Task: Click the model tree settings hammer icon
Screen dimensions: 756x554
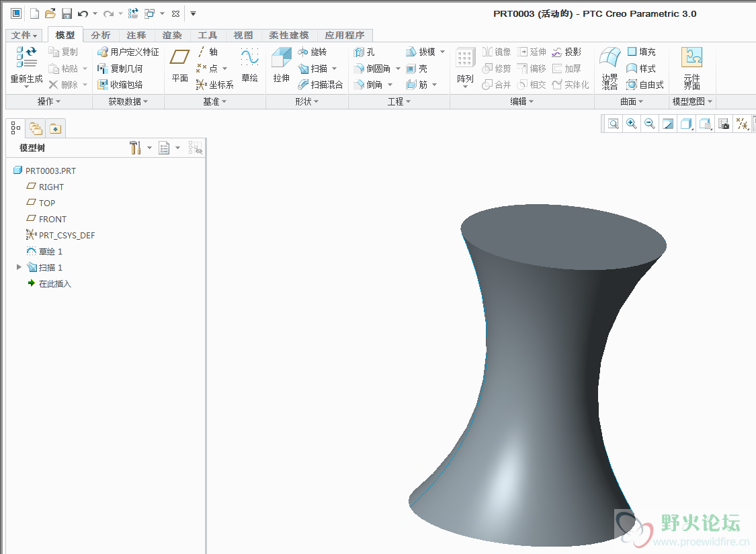Action: tap(135, 148)
